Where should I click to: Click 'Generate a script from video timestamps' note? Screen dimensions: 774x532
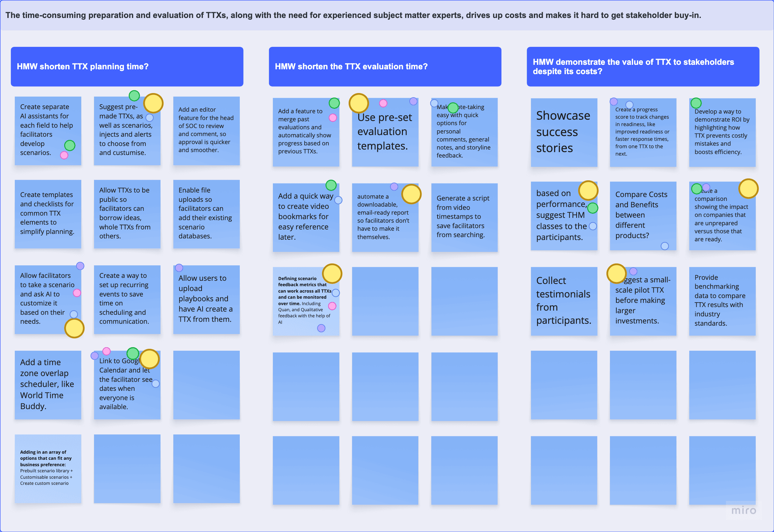(x=464, y=217)
